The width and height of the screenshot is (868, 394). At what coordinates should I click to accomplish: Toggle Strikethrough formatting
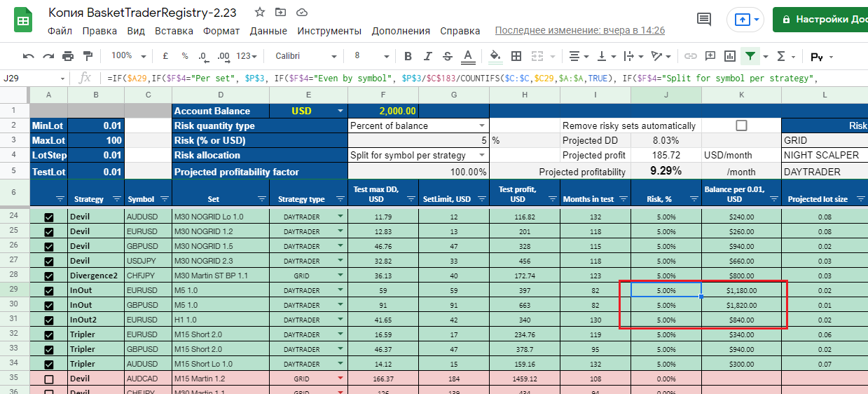[x=448, y=56]
